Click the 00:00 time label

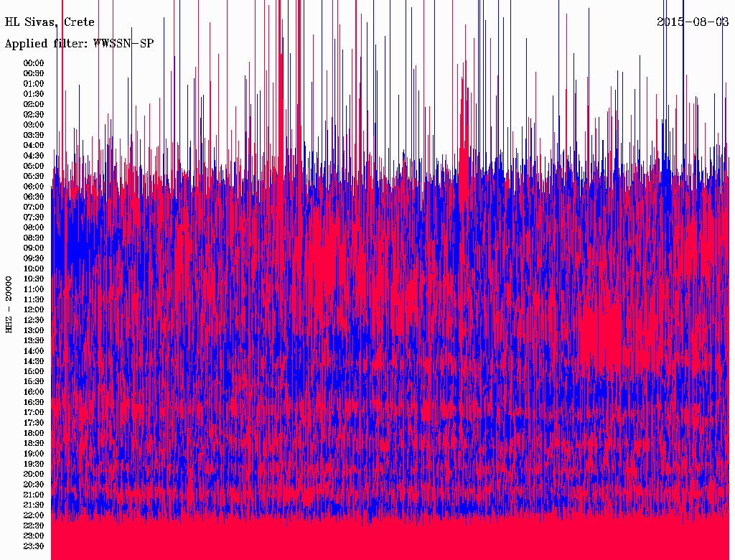pos(34,63)
